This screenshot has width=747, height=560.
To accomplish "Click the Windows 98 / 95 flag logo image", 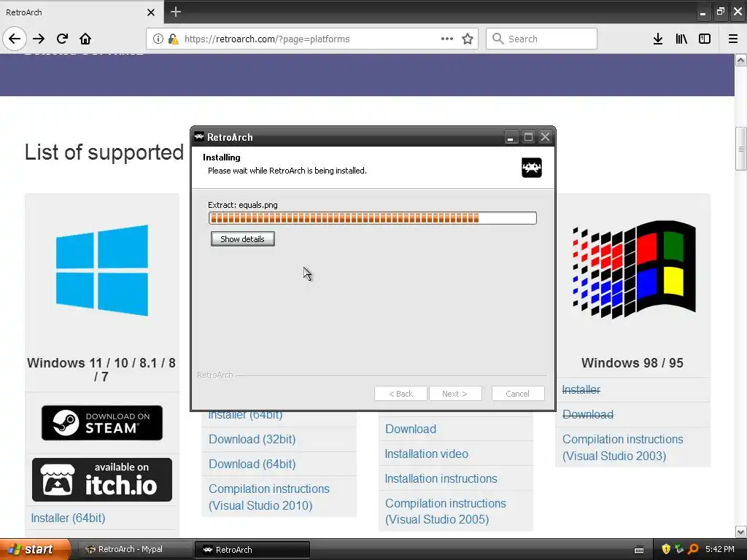I will pos(634,269).
